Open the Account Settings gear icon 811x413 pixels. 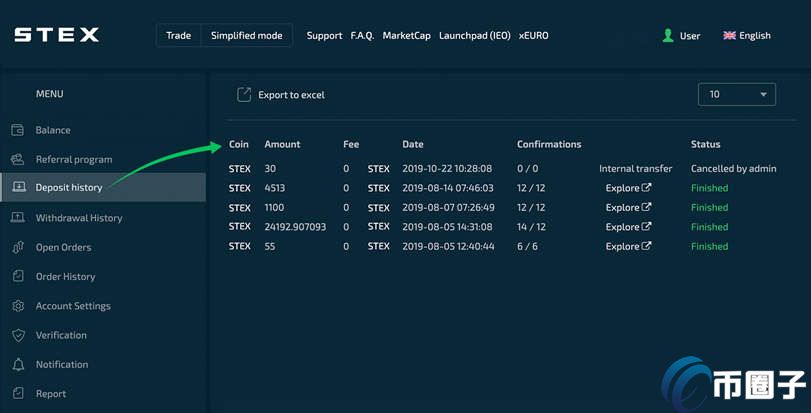(18, 306)
